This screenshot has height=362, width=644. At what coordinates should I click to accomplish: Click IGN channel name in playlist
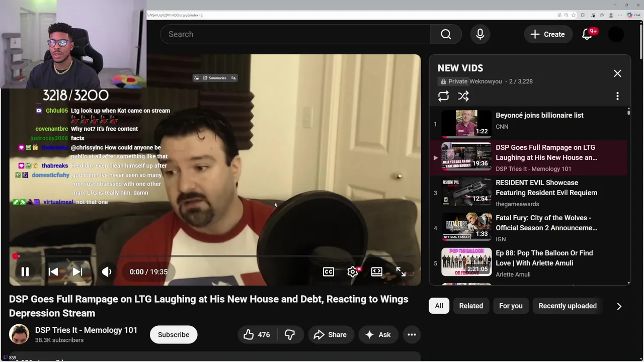pyautogui.click(x=501, y=239)
